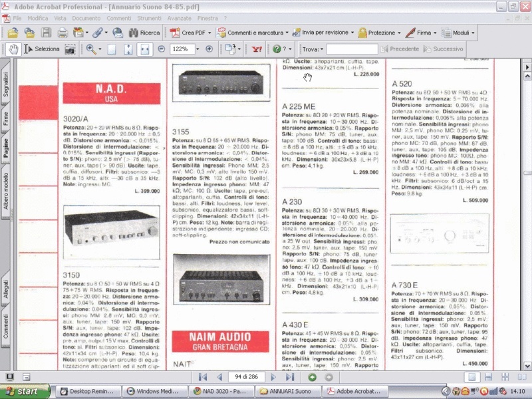This screenshot has height=399, width=532.
Task: Open a file with the Open folder icon
Action: point(13,33)
